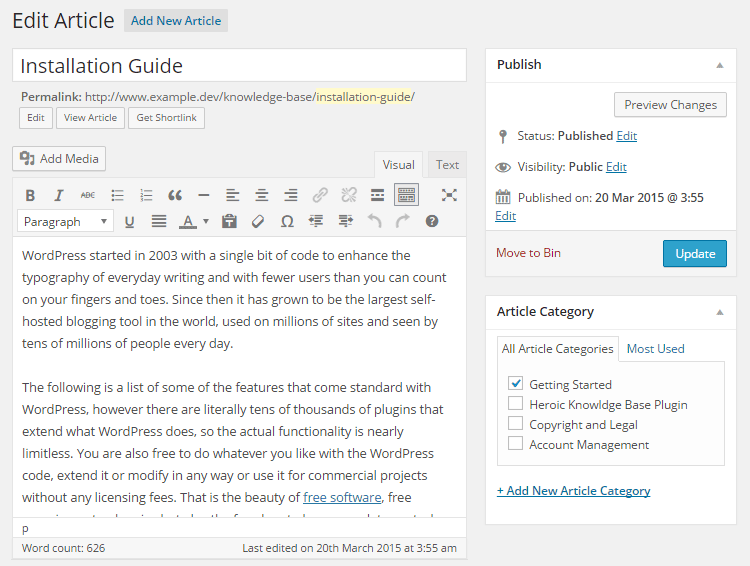Image resolution: width=750 pixels, height=566 pixels.
Task: Collapse the Article Category panel
Action: tap(720, 312)
